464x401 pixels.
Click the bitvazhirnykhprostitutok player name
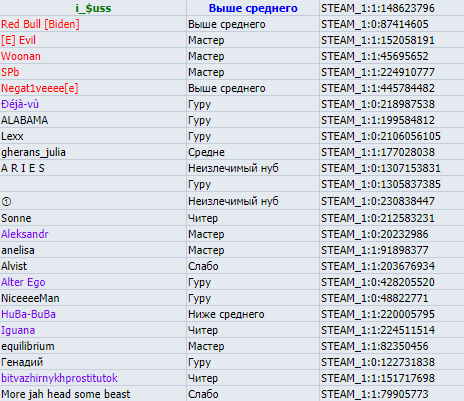coord(59,378)
